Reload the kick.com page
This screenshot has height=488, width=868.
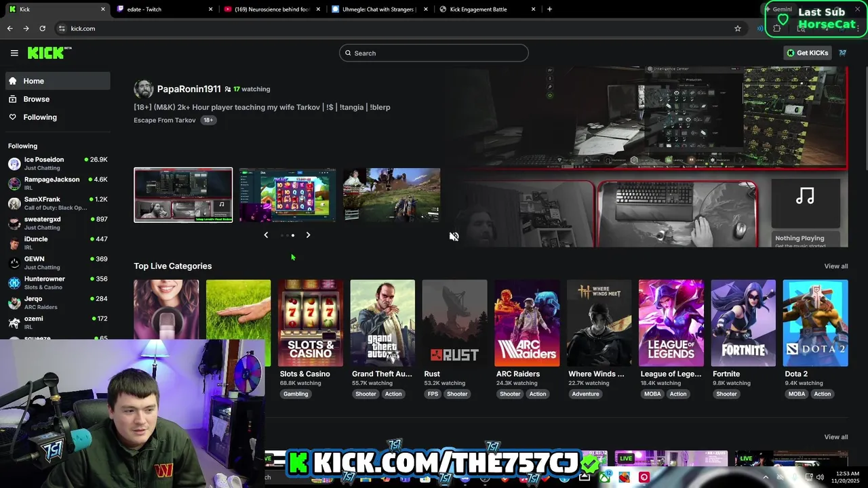point(42,28)
